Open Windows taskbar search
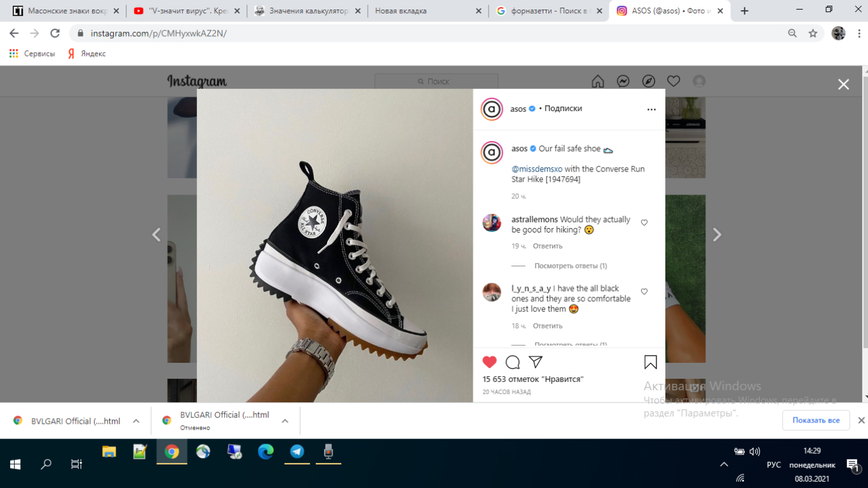868x488 pixels. coord(46,464)
